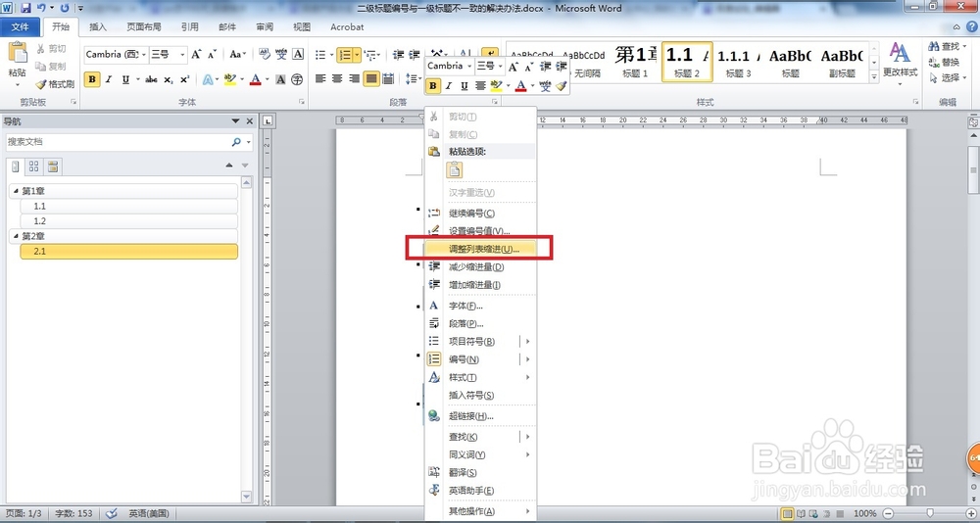Toggle Bold in the ribbon font group
This screenshot has height=523, width=980.
click(92, 79)
